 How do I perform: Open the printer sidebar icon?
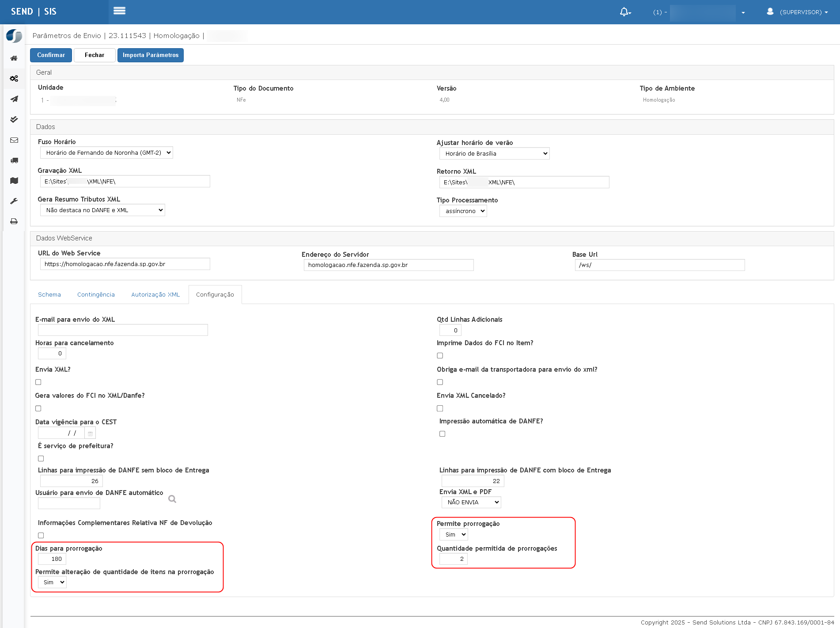coord(14,221)
